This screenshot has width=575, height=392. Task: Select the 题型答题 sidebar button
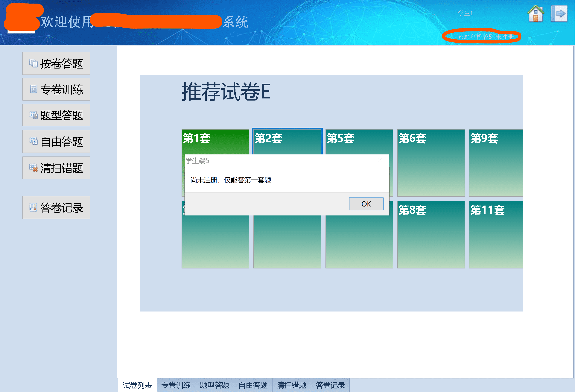[x=56, y=115]
